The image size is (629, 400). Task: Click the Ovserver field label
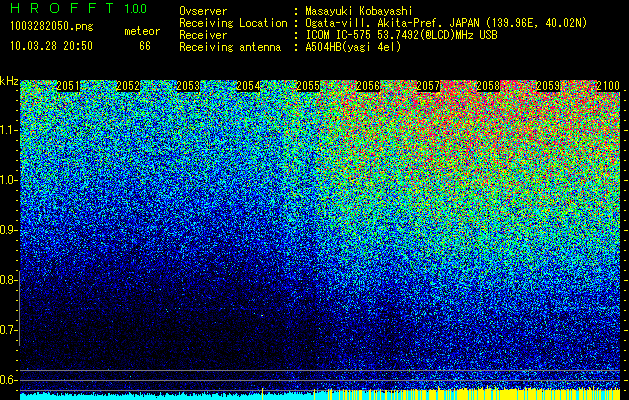click(203, 11)
